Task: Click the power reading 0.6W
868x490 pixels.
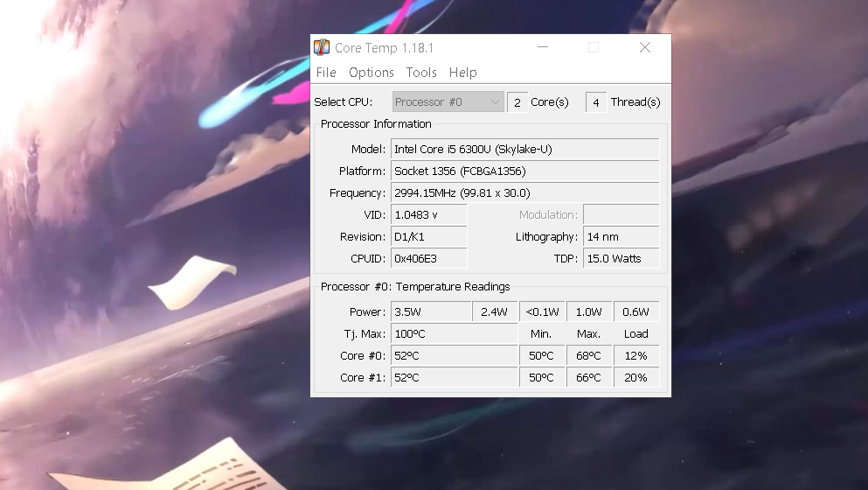Action: 636,312
